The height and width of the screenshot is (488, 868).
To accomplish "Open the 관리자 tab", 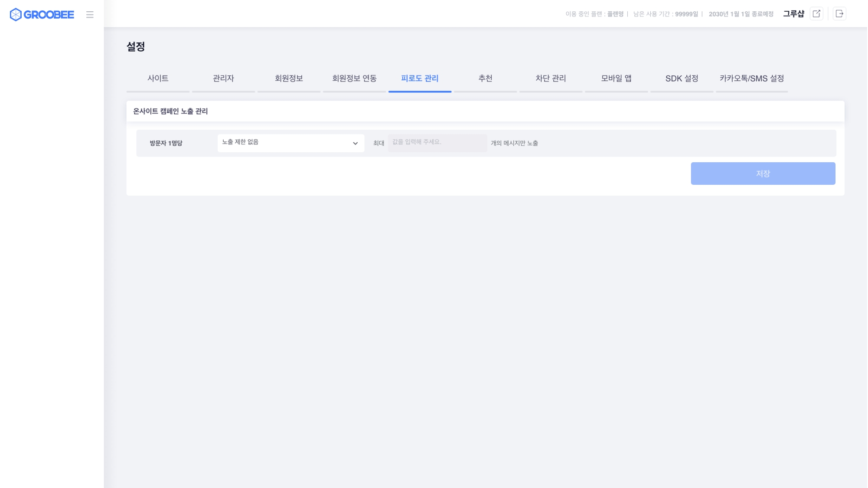I will 223,79.
